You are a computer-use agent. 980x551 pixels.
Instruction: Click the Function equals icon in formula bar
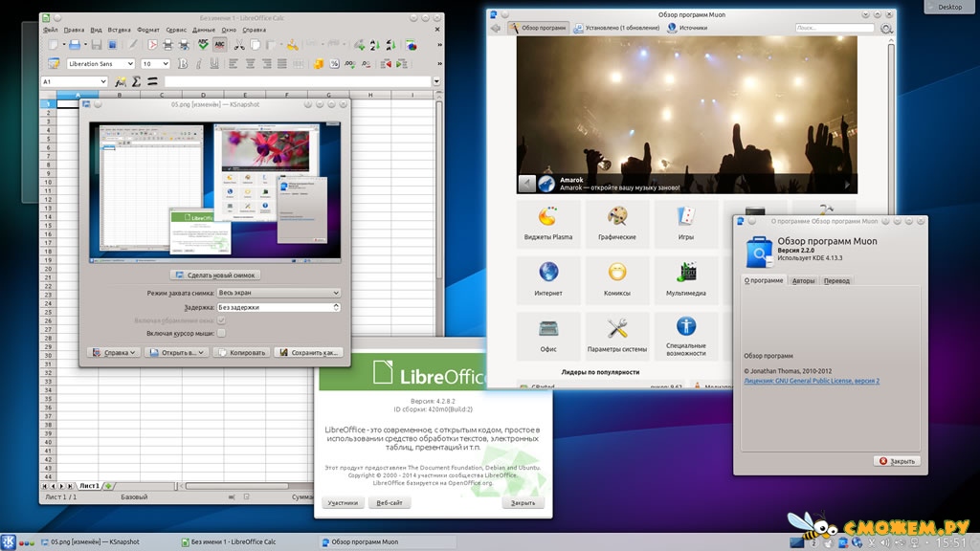(152, 81)
